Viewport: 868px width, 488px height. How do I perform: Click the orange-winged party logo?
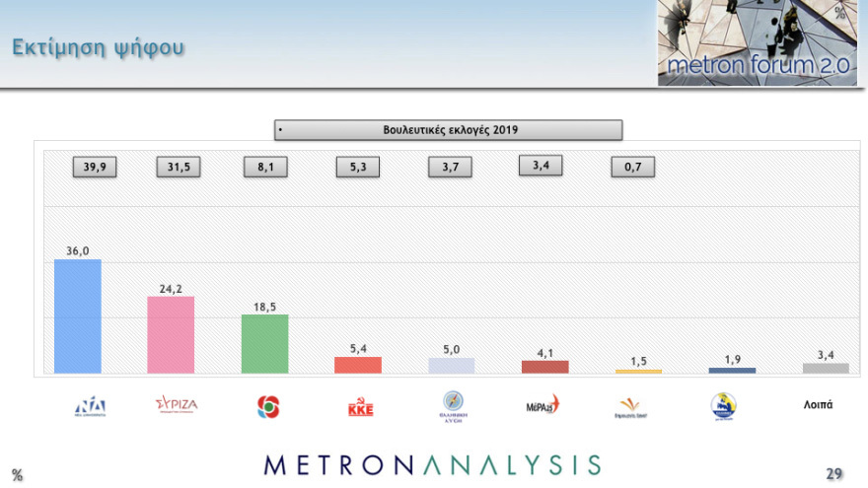(630, 408)
